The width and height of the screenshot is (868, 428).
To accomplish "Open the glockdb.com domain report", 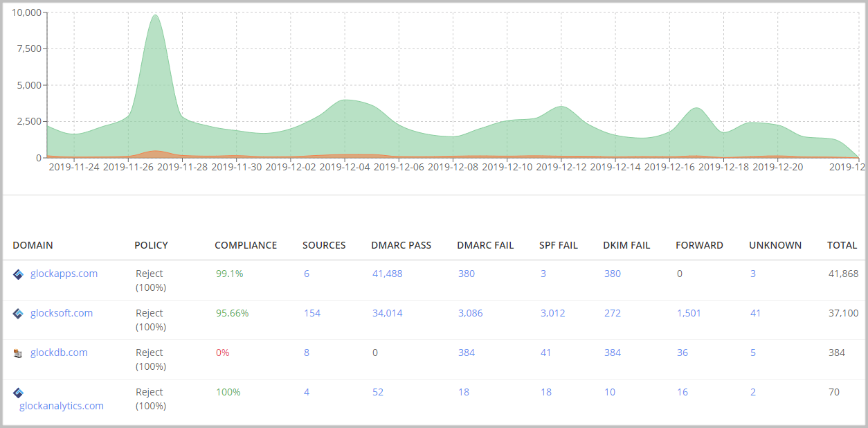I will [59, 353].
